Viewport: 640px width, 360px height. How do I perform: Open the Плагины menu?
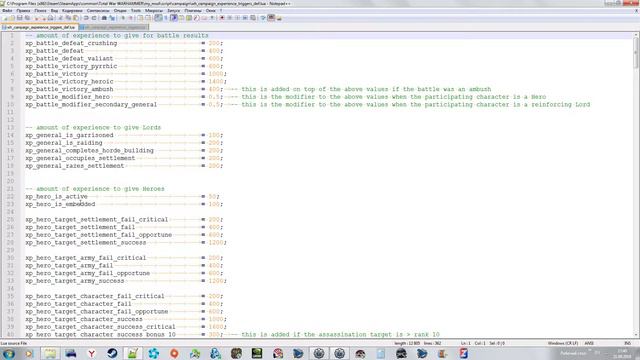pyautogui.click(x=193, y=11)
